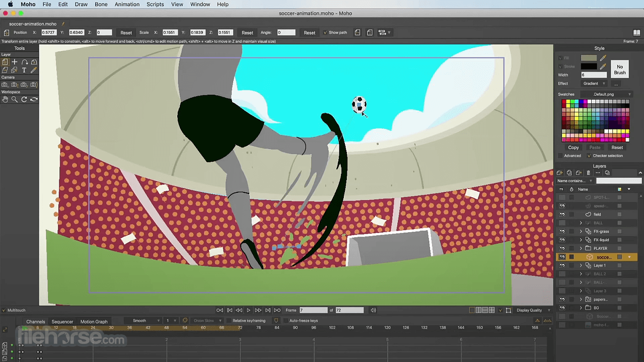Click the delete layer trash icon

588,173
